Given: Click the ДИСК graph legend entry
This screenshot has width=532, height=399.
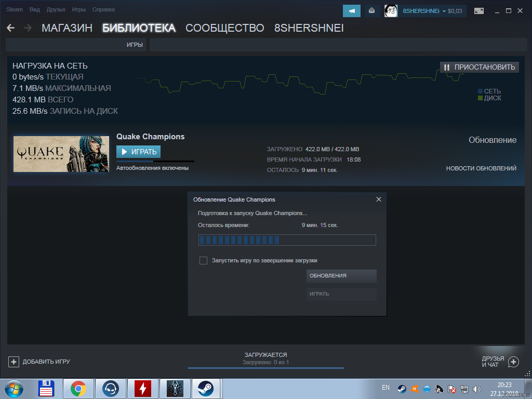Looking at the screenshot, I should pyautogui.click(x=489, y=98).
